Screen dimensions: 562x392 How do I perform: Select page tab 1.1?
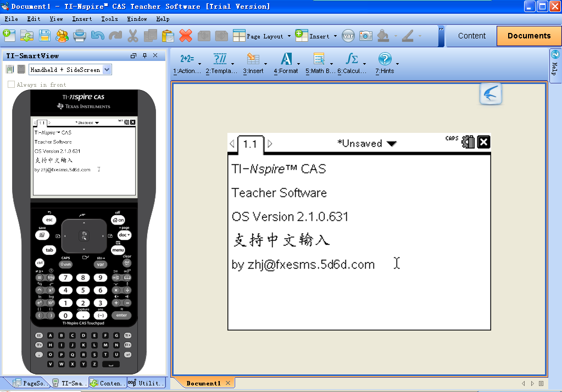click(250, 144)
